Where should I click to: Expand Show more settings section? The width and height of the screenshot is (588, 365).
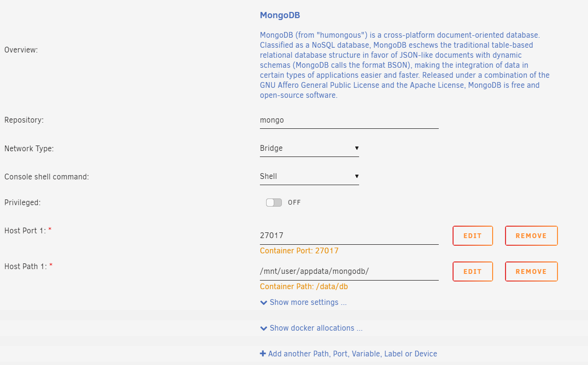click(308, 302)
